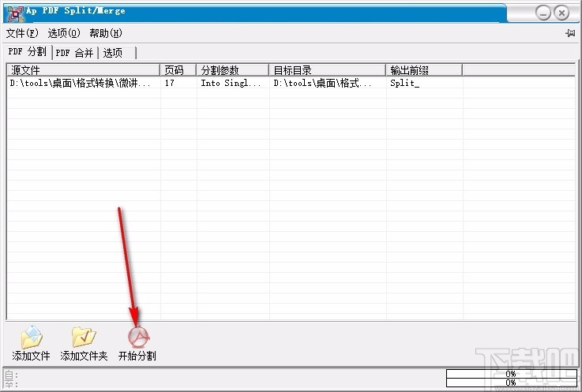This screenshot has width=582, height=392.
Task: Click the app logo in the title bar
Action: tap(15, 13)
